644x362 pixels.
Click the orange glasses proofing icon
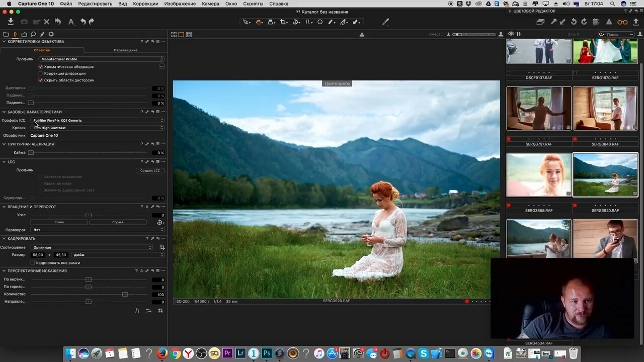point(622,22)
